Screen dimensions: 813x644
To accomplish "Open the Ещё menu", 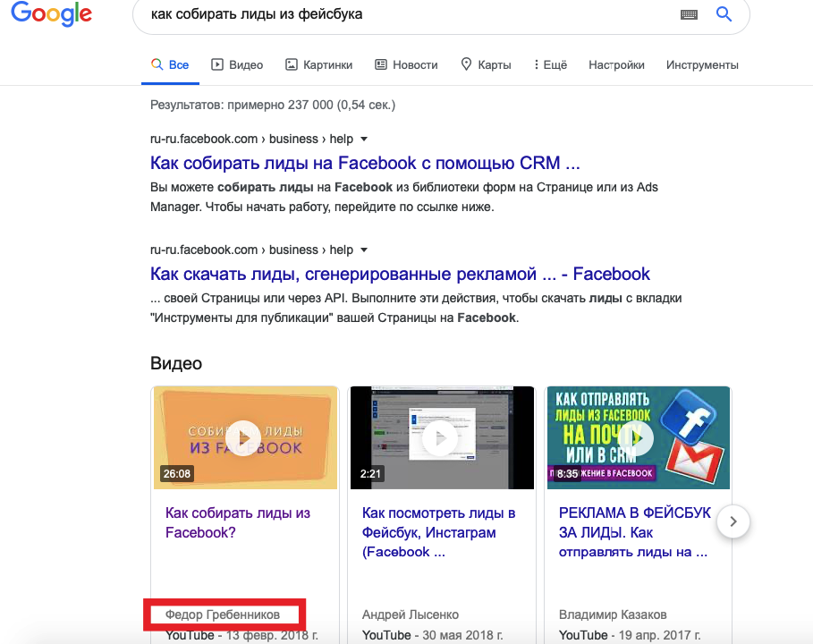I will point(551,65).
